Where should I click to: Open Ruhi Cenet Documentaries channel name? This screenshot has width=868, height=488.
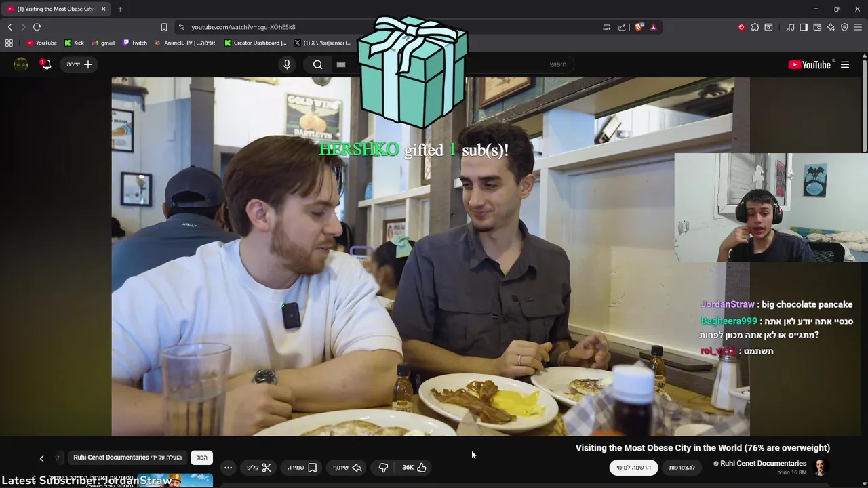[763, 464]
